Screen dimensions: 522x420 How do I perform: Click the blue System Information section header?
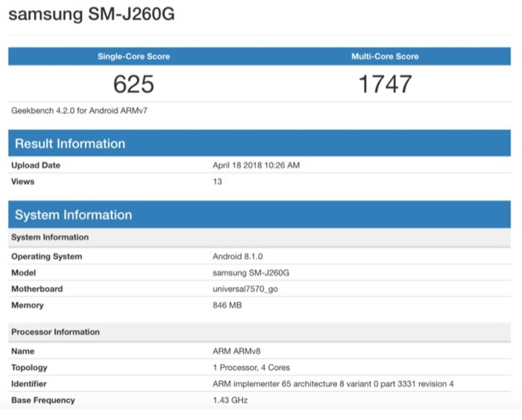click(x=73, y=215)
